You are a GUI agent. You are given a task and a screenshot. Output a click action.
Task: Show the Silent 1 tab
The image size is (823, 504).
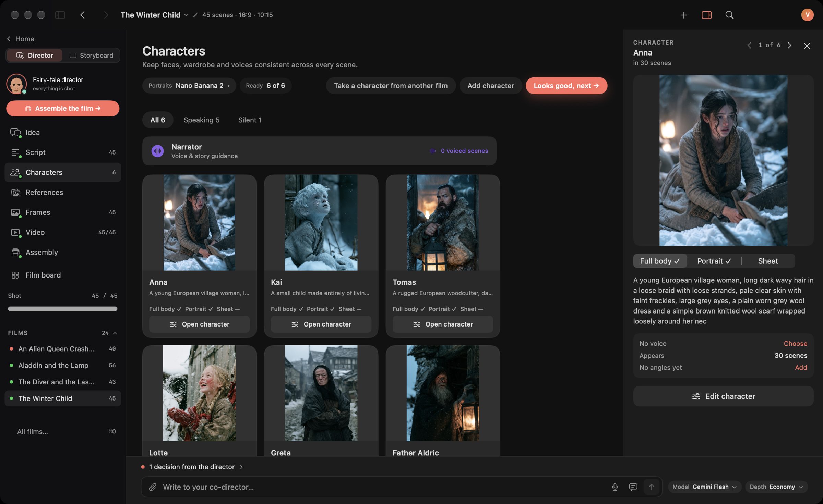coord(250,120)
